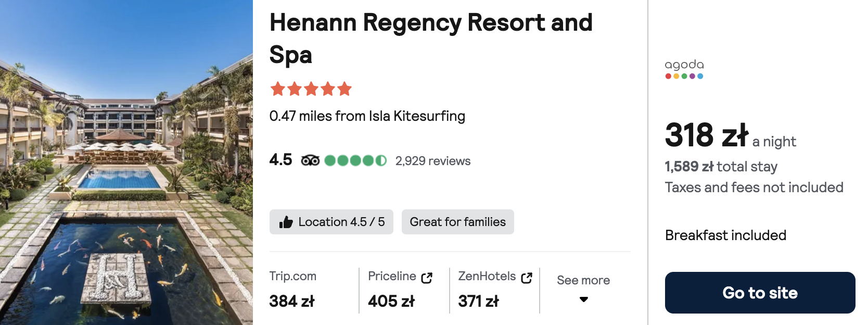This screenshot has height=325, width=868.
Task: Click the 4.5 rating score
Action: coord(280,160)
